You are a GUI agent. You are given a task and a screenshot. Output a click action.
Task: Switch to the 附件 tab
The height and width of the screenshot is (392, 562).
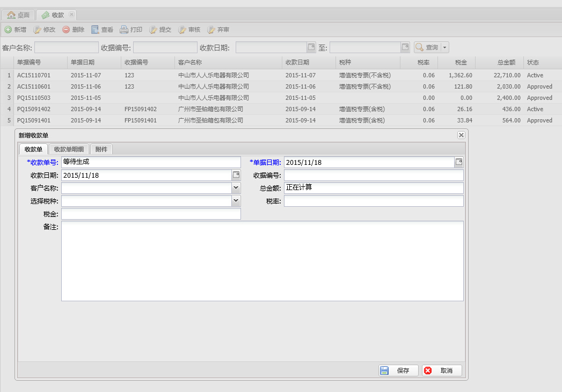click(x=101, y=149)
